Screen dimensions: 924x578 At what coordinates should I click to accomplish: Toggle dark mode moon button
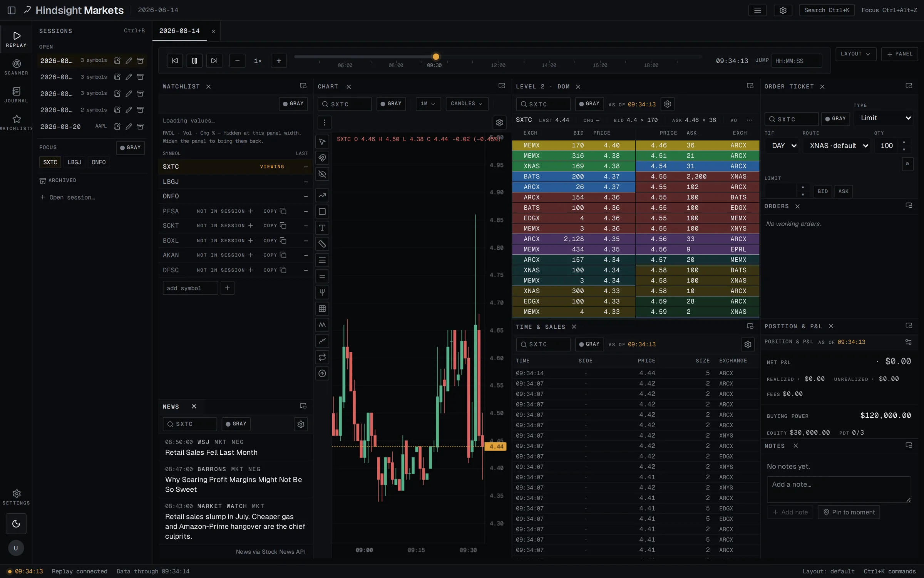[16, 523]
